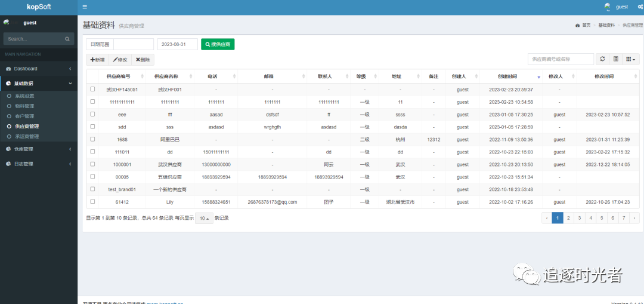Click the green 搜供应商 search button

tap(218, 44)
